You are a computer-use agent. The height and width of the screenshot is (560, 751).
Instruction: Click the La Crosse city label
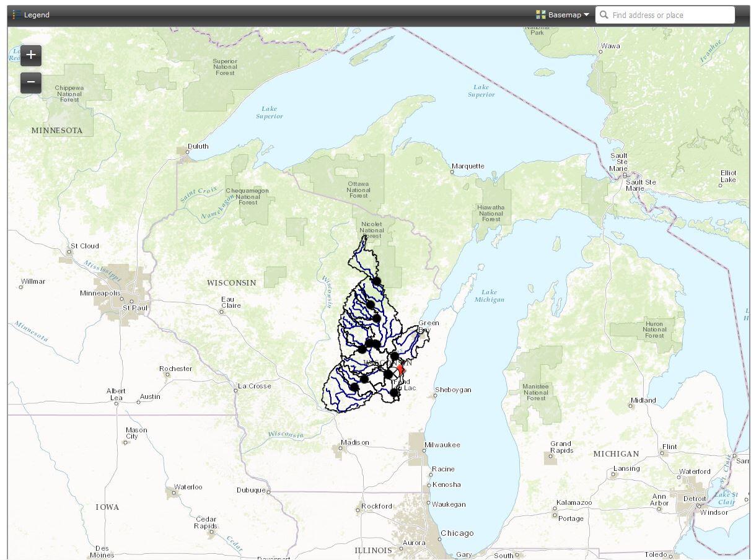pos(255,386)
